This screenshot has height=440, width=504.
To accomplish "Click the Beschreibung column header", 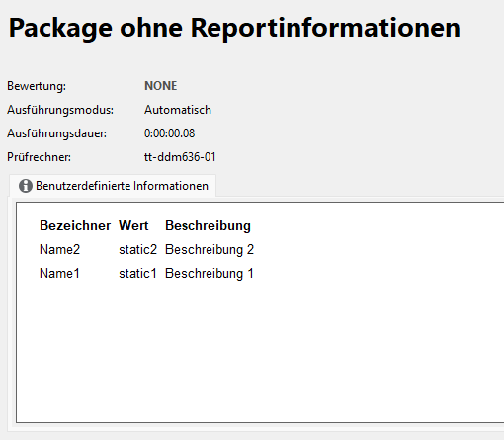I will tap(209, 226).
